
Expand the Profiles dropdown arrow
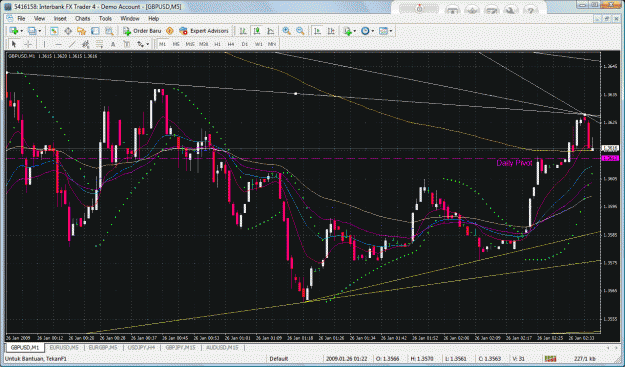pyautogui.click(x=39, y=31)
